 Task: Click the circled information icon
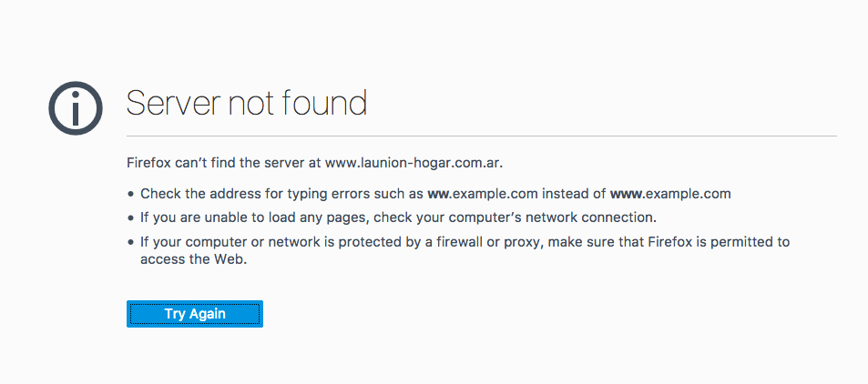pos(76,108)
